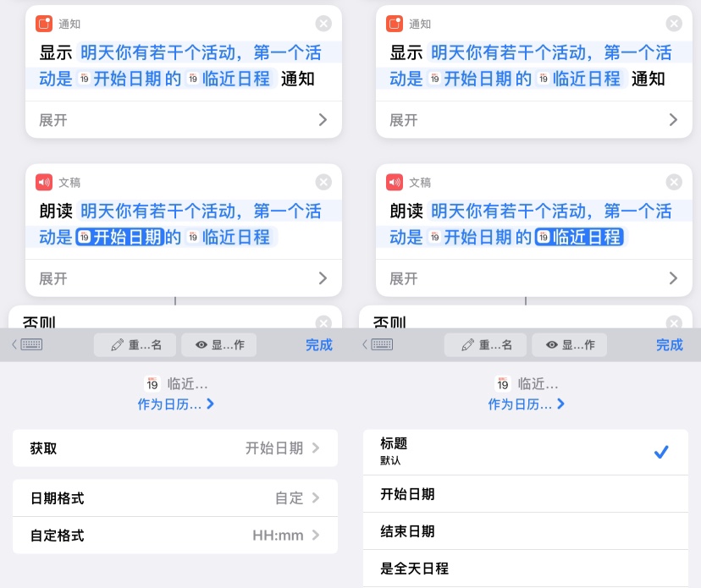
Task: Tap the pencil 重…名 rename button in right screenshot
Action: [485, 345]
